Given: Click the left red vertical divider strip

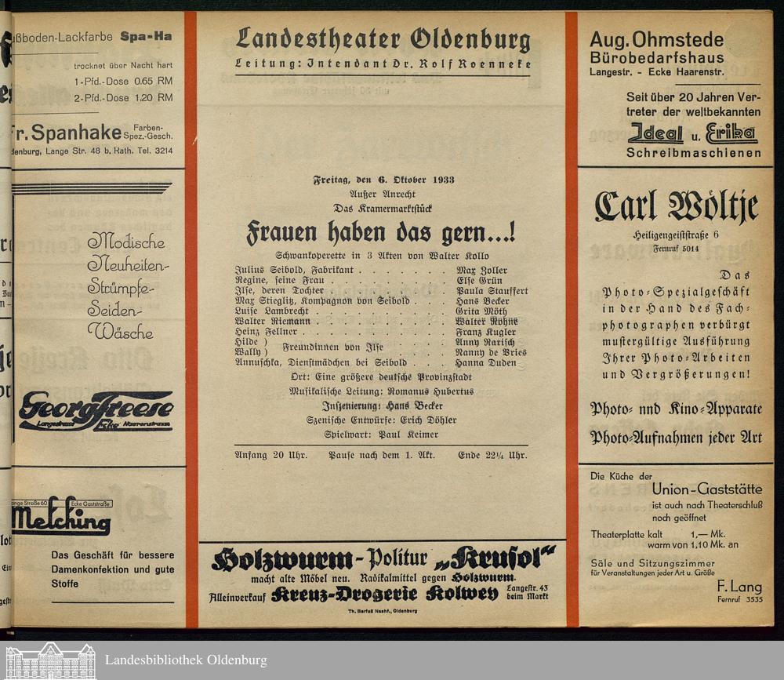Looking at the screenshot, I should coord(191,314).
